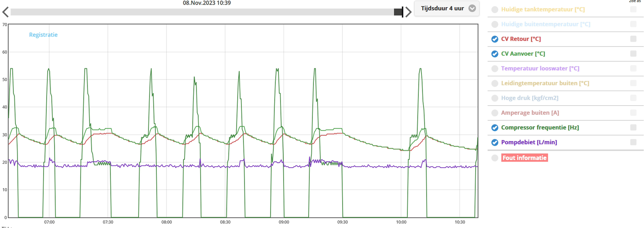Click the time slider dark handle

click(x=398, y=12)
